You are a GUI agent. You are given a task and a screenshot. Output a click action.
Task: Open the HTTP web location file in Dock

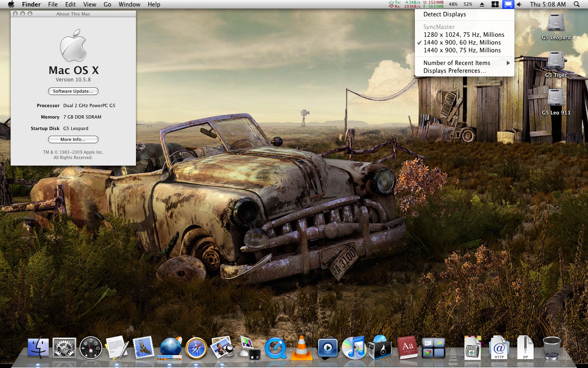click(x=499, y=348)
